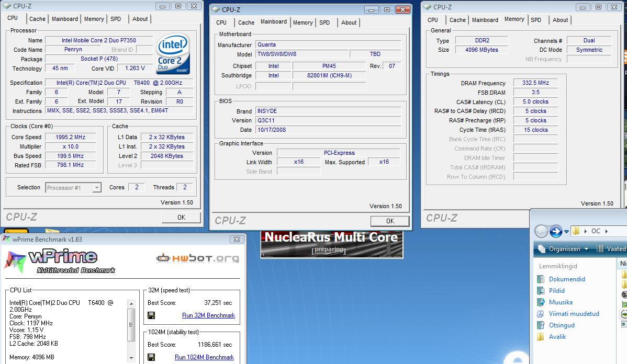Screen dimensions: 627x364
Task: Click the Pildid favorite link icon
Action: click(541, 290)
